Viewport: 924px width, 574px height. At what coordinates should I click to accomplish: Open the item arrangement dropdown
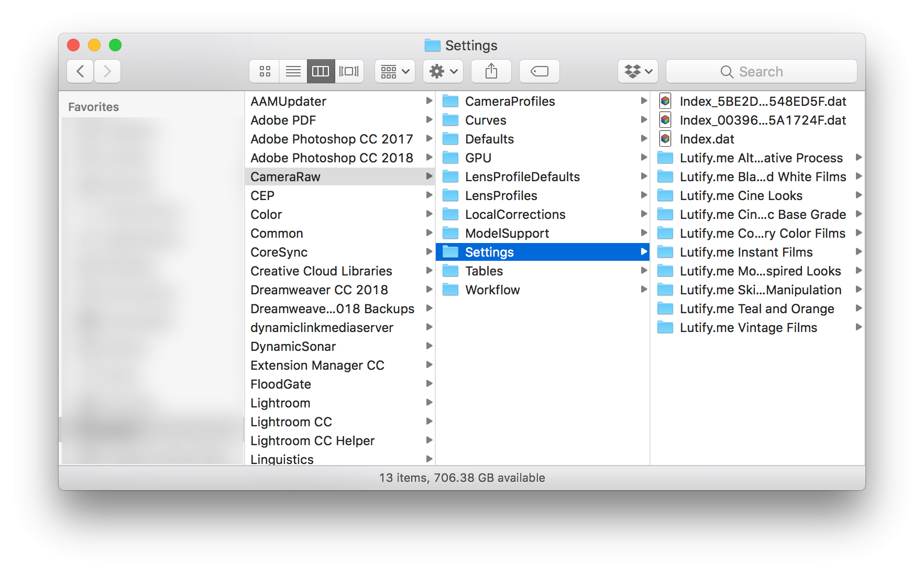[x=395, y=71]
